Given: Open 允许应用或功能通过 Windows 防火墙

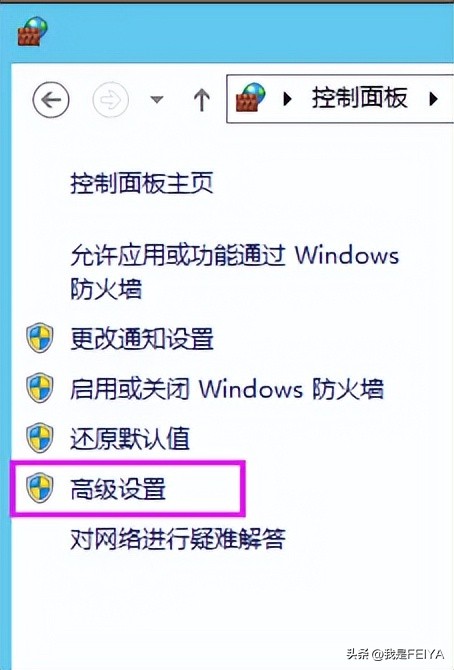Looking at the screenshot, I should [x=234, y=271].
